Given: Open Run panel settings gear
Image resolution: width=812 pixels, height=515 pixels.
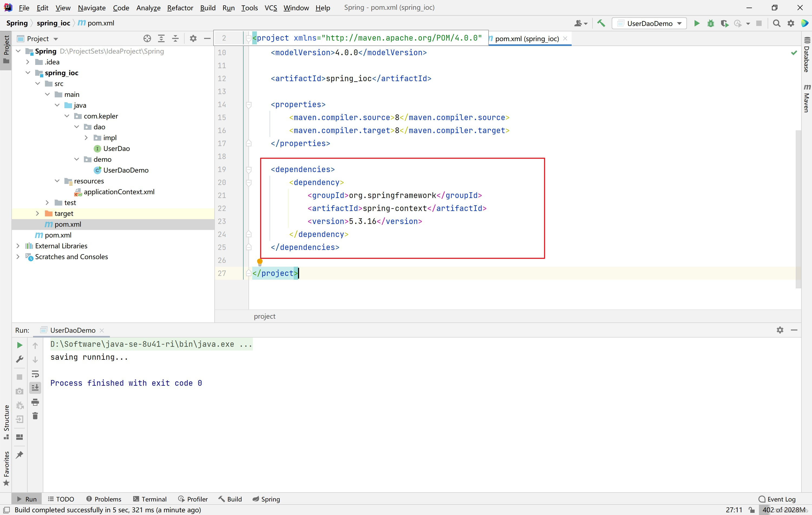Looking at the screenshot, I should (x=780, y=330).
